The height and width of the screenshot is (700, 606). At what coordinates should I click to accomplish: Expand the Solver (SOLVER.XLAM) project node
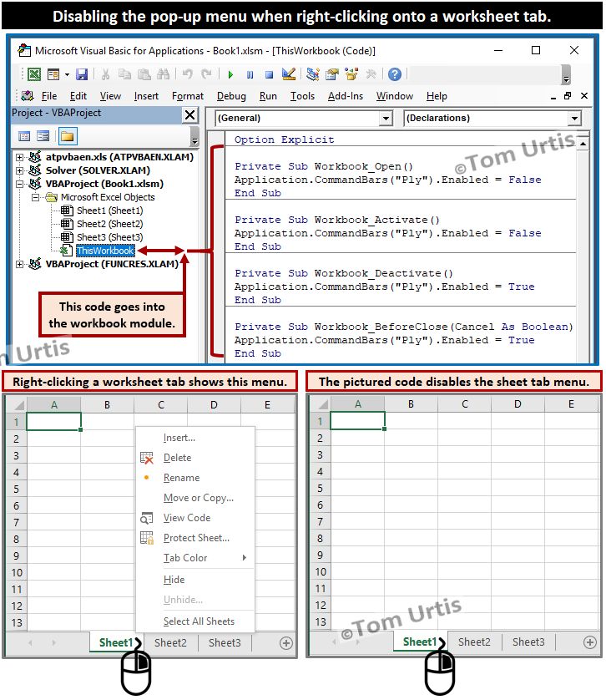coord(19,170)
